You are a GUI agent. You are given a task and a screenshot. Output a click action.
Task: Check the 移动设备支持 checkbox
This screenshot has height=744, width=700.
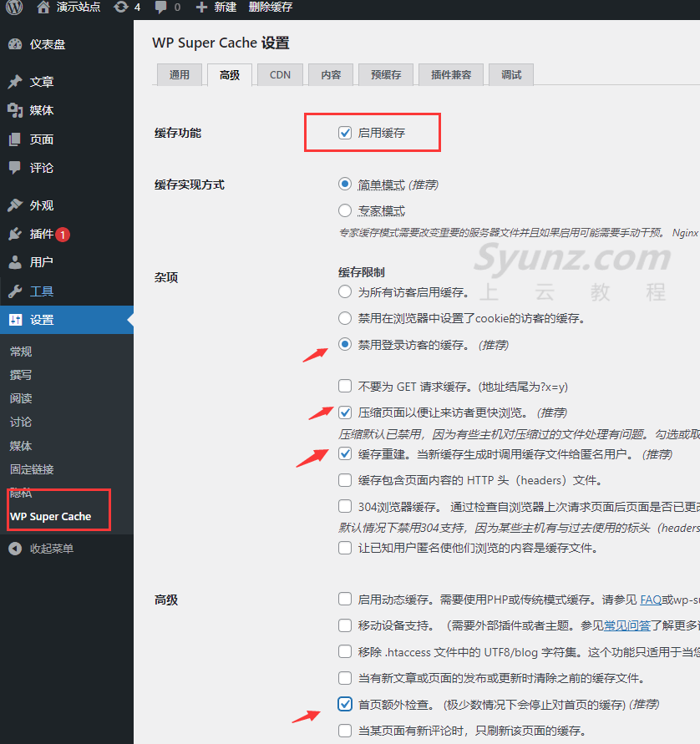[345, 625]
